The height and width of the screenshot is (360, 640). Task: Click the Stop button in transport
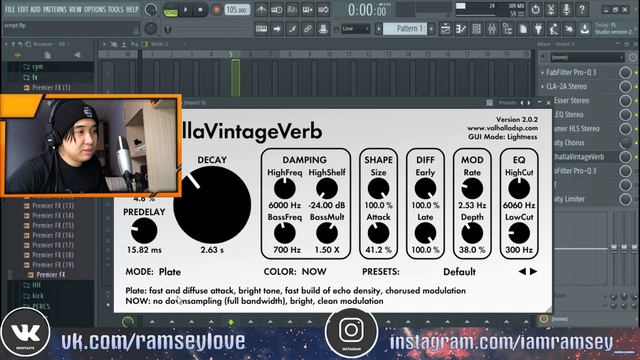(x=200, y=10)
